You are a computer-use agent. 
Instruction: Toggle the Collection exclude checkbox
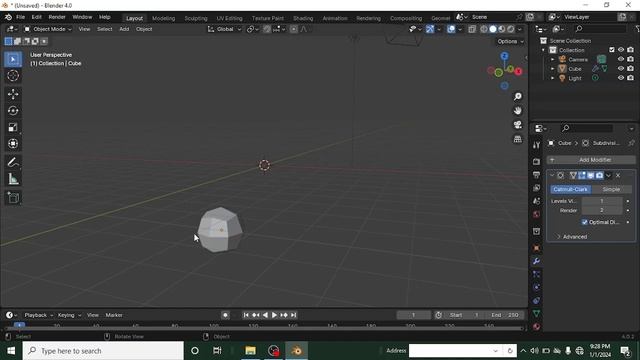[x=611, y=50]
